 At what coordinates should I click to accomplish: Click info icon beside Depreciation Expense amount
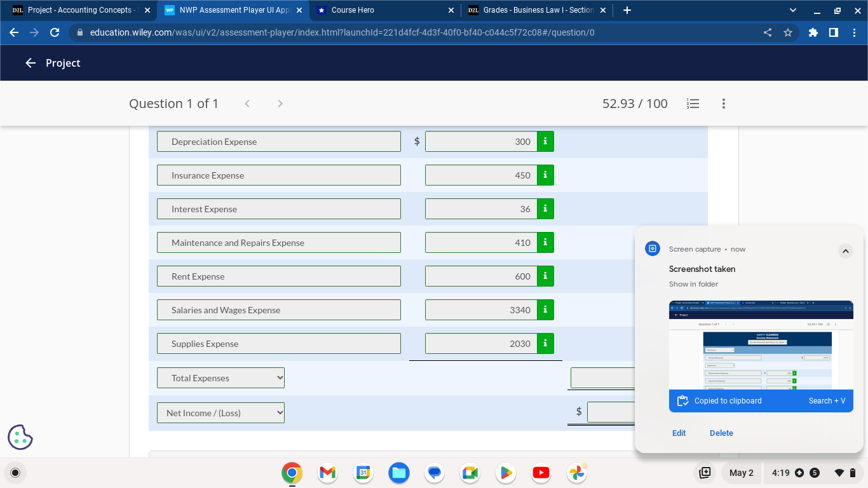pos(545,142)
